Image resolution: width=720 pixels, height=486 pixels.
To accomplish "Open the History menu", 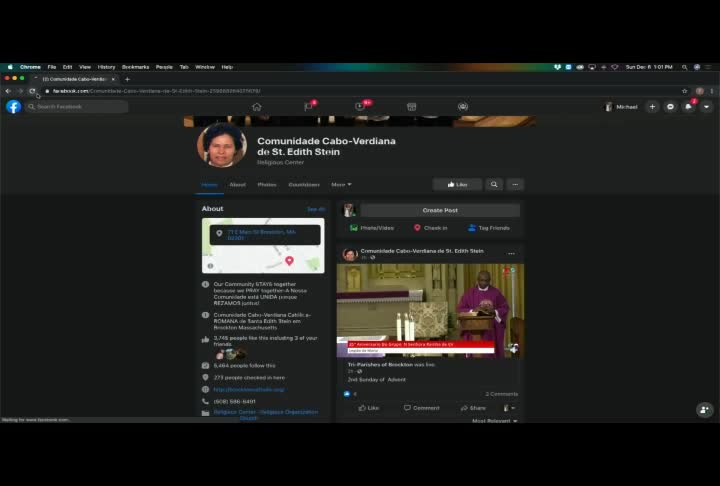I will (106, 67).
